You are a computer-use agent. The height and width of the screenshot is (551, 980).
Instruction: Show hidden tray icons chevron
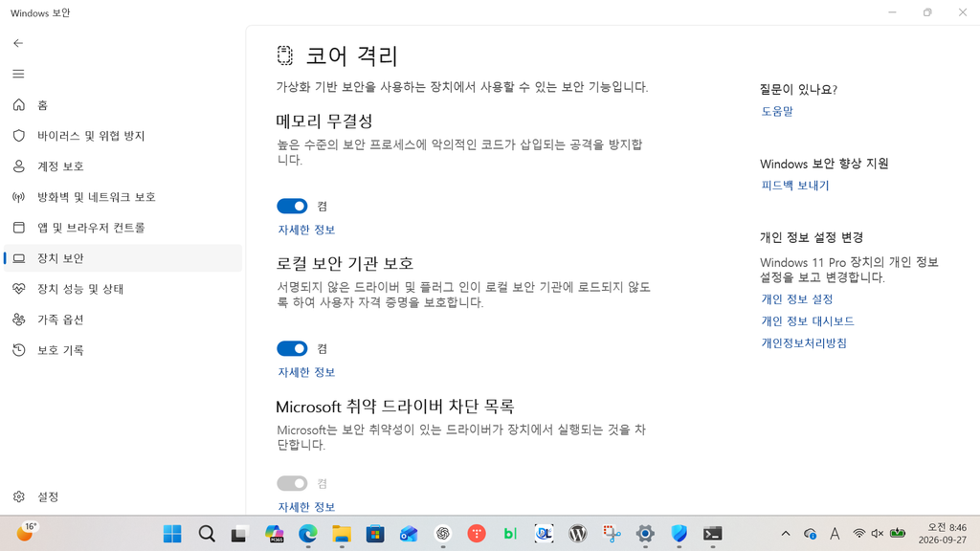click(786, 534)
